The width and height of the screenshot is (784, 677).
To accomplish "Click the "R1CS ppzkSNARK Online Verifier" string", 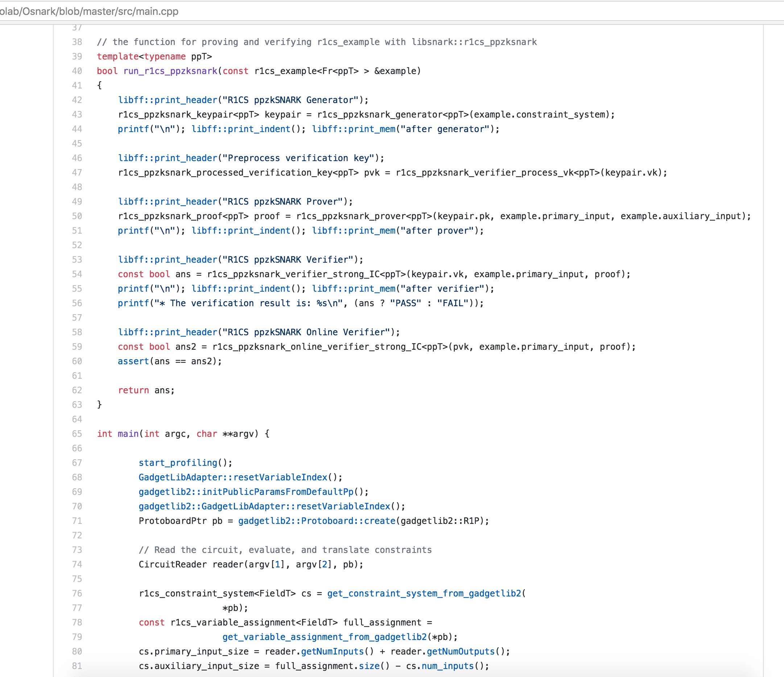I will tap(306, 332).
